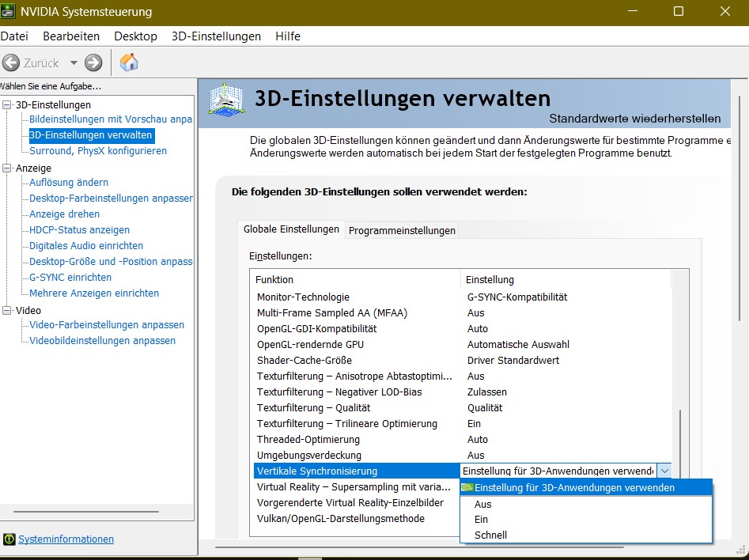Click the NVIDIA home icon on the toolbar
Viewport: 749px width, 560px height.
click(129, 62)
